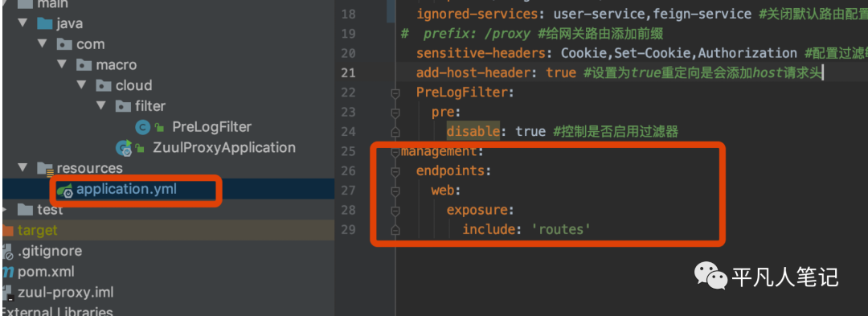Collapse the cloud package arrow
The image size is (868, 316).
pyautogui.click(x=82, y=85)
